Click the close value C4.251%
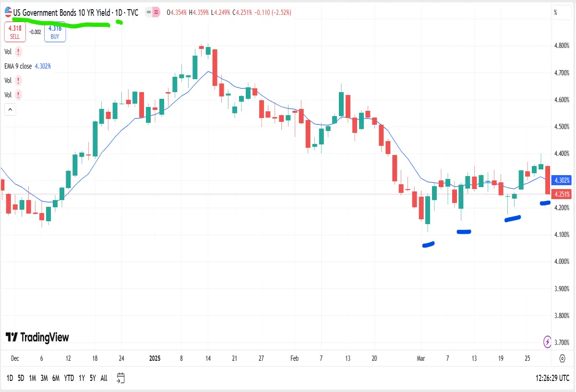Viewport: 576px width, 392px height. (243, 13)
